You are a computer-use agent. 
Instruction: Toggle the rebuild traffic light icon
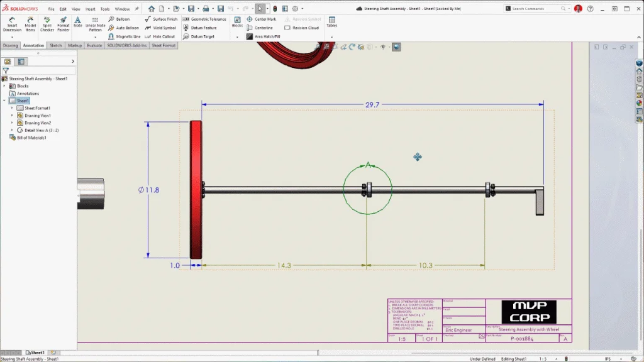pyautogui.click(x=274, y=9)
